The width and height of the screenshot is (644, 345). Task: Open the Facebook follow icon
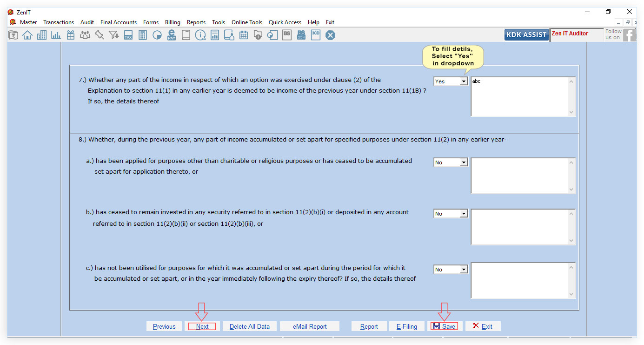[629, 35]
